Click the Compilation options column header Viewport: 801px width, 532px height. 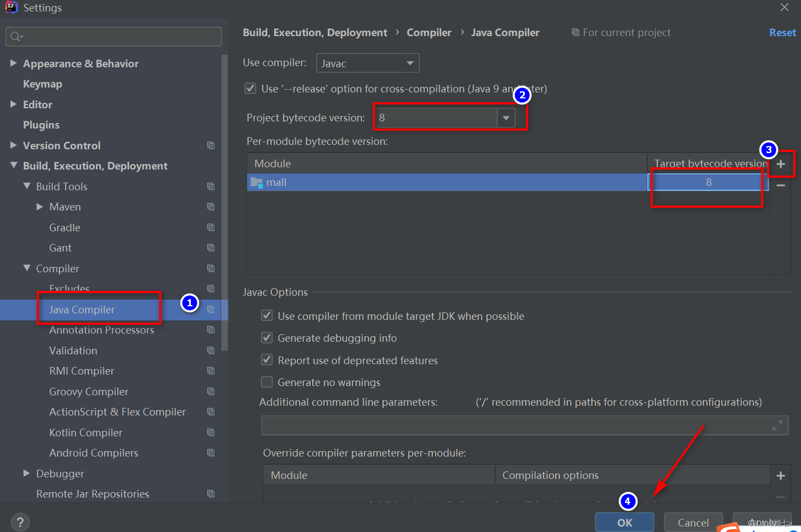(x=632, y=475)
